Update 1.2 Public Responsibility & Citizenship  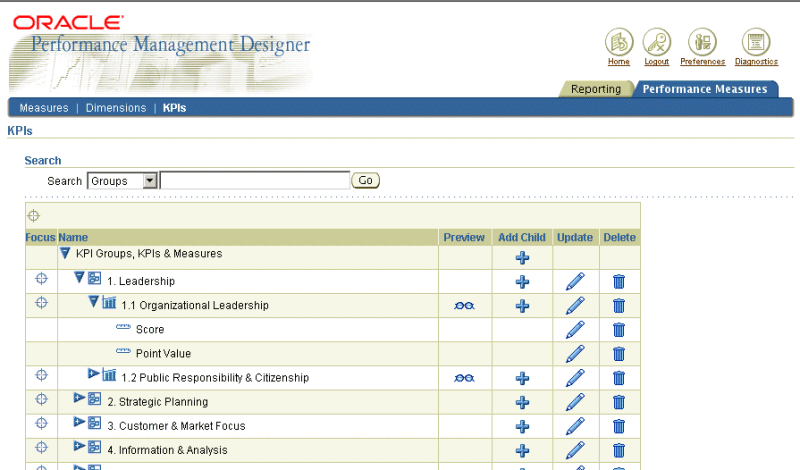tap(575, 378)
